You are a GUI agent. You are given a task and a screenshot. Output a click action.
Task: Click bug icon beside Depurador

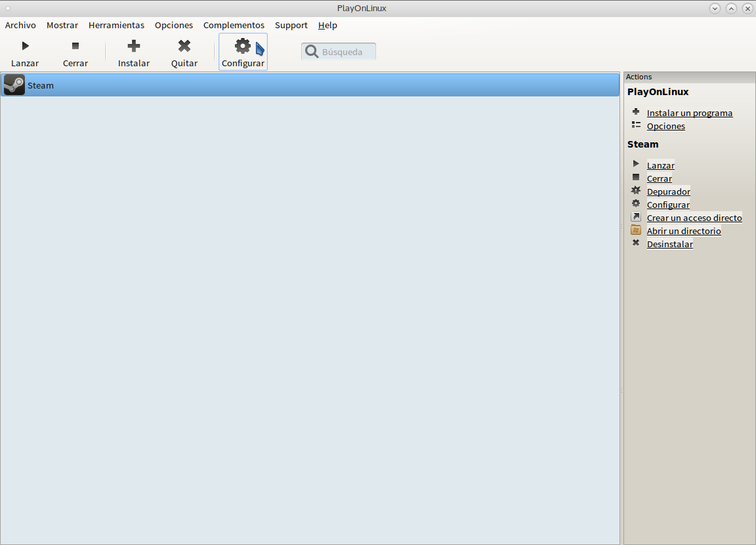pyautogui.click(x=636, y=190)
